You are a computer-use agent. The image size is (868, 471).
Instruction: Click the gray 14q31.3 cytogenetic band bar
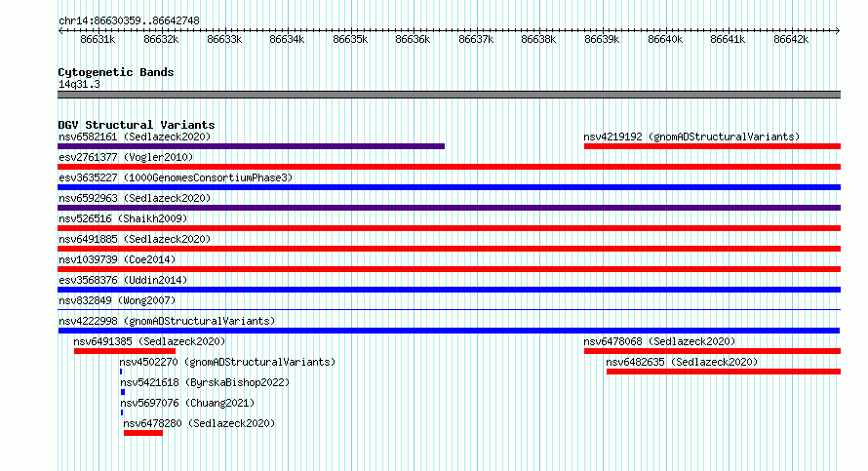pyautogui.click(x=449, y=96)
